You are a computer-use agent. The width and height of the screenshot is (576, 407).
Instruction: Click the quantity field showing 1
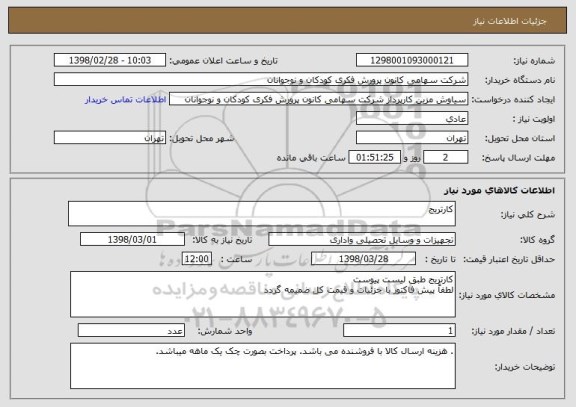tap(399, 330)
